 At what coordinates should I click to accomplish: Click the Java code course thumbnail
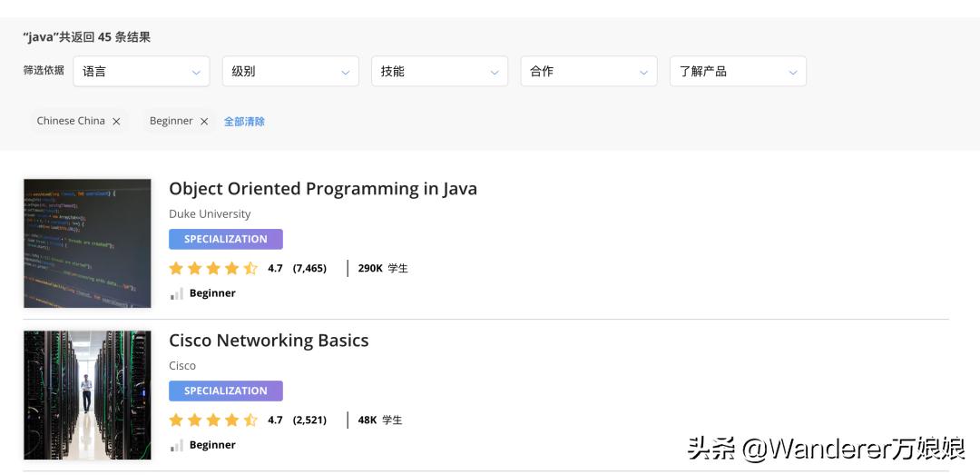click(87, 243)
